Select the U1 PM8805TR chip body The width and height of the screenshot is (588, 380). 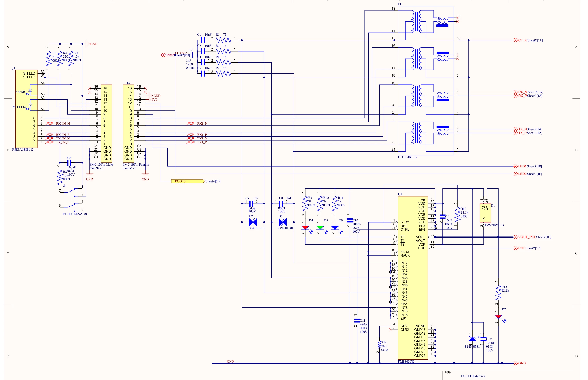pyautogui.click(x=413, y=278)
